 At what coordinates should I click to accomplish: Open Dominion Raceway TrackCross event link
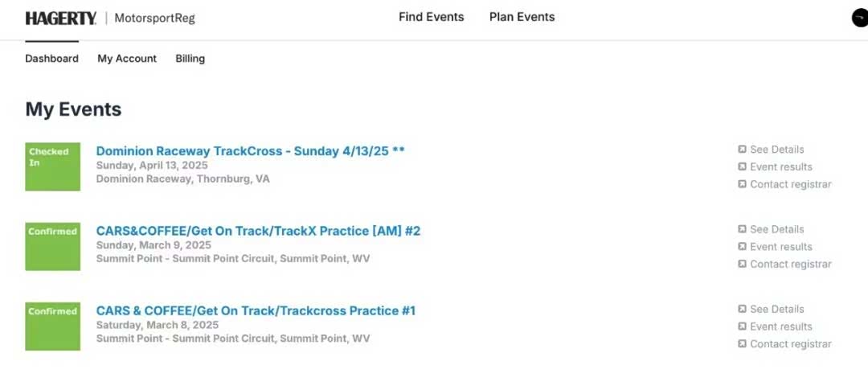click(x=250, y=151)
